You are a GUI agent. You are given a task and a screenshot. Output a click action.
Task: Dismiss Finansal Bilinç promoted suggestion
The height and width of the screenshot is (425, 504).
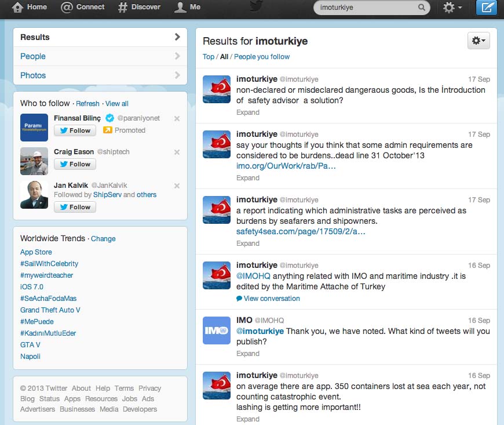point(177,119)
